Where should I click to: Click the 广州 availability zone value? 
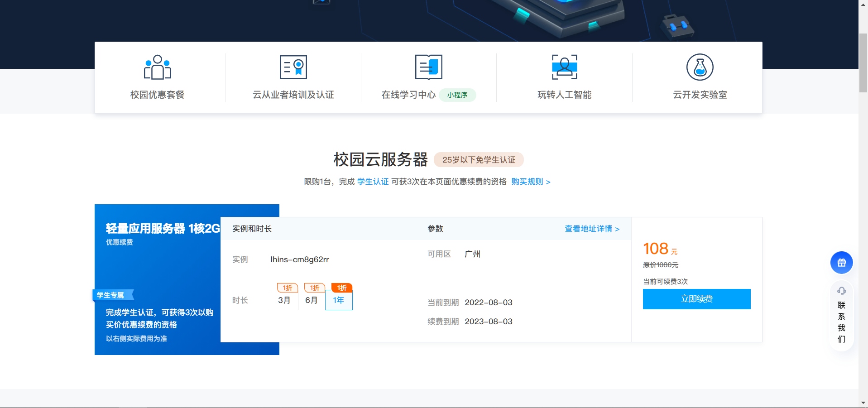point(472,254)
